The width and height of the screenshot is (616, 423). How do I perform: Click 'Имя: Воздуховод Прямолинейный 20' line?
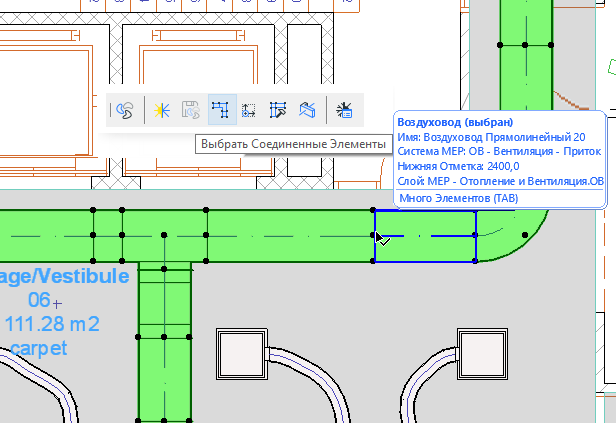click(x=491, y=137)
